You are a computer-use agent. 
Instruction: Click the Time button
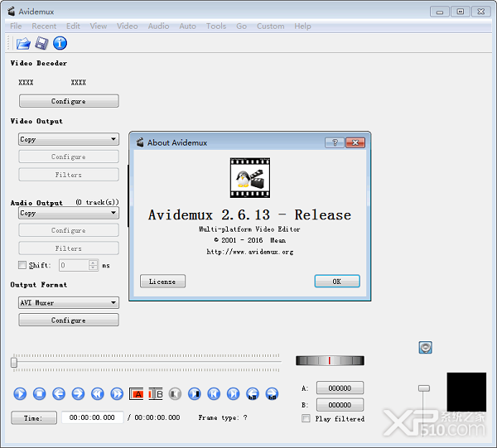[34, 418]
